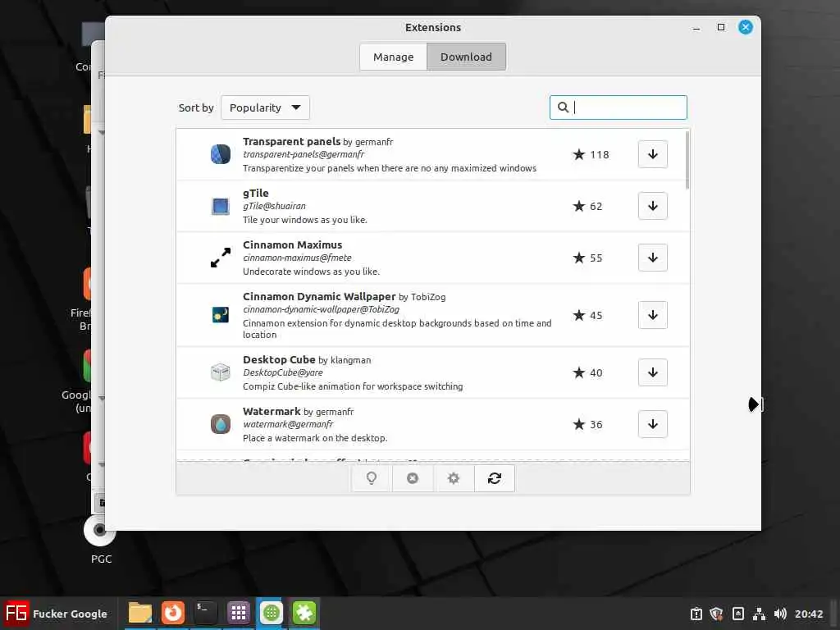
Task: Open file manager from the taskbar
Action: [139, 613]
